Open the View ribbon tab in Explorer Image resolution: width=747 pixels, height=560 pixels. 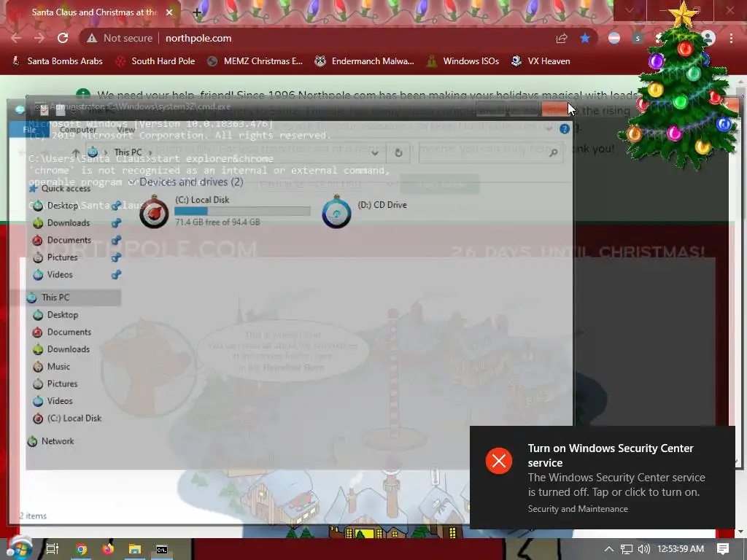click(x=125, y=130)
